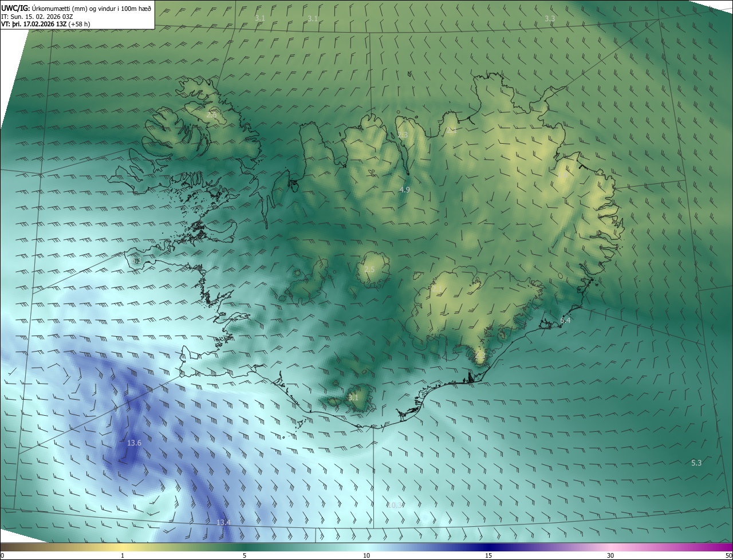Click the color scale tick label "1"
The height and width of the screenshot is (560, 733).
[123, 555]
